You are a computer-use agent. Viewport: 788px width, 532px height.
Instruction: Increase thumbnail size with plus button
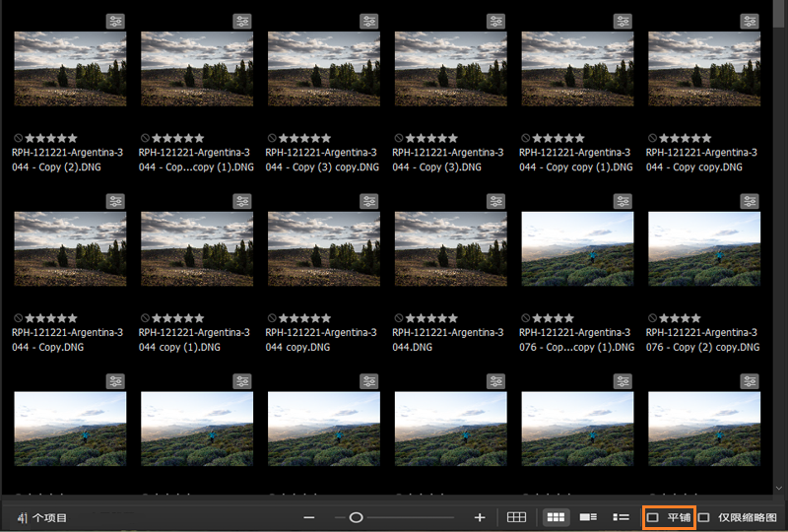click(x=480, y=517)
